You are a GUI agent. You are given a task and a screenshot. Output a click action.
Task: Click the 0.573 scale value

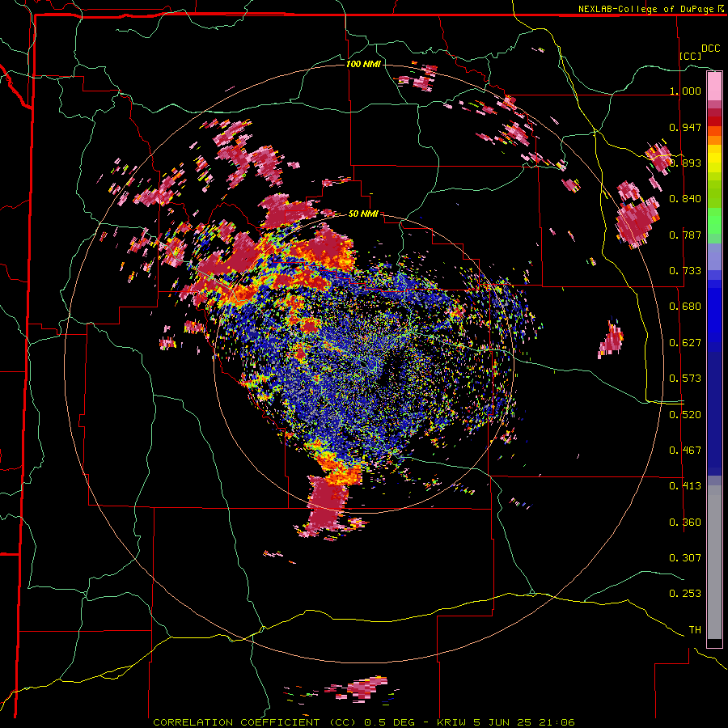coord(685,379)
